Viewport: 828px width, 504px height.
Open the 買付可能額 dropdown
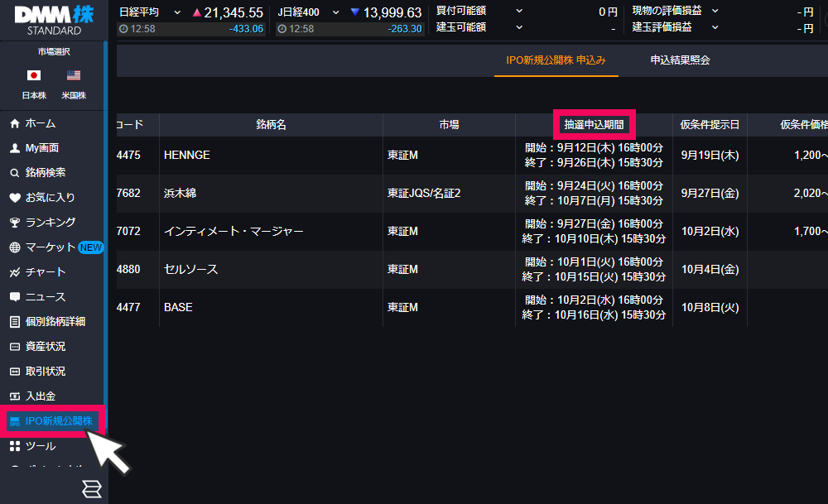(x=519, y=11)
